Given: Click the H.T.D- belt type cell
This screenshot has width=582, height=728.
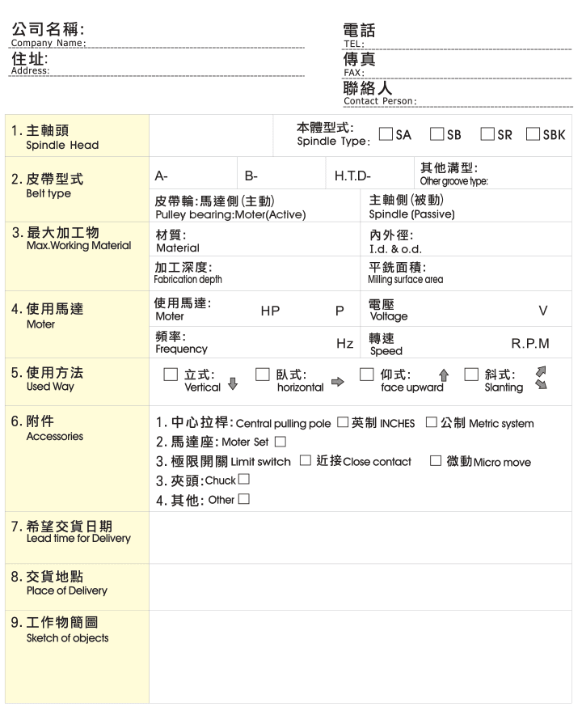Looking at the screenshot, I should point(370,173).
